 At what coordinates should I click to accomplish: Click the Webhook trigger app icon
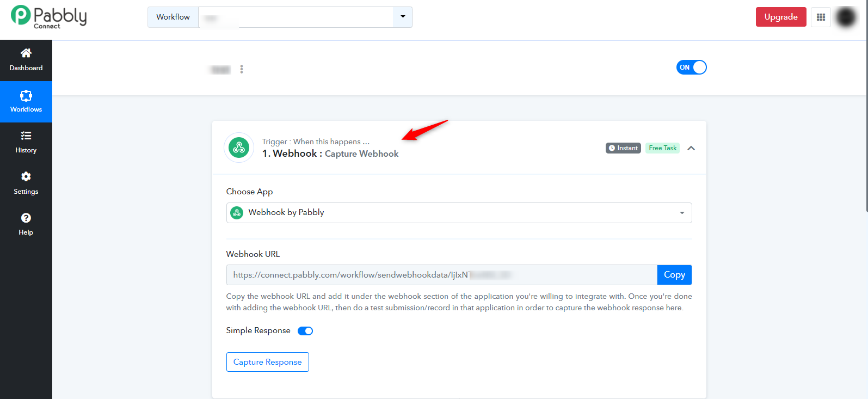tap(239, 148)
